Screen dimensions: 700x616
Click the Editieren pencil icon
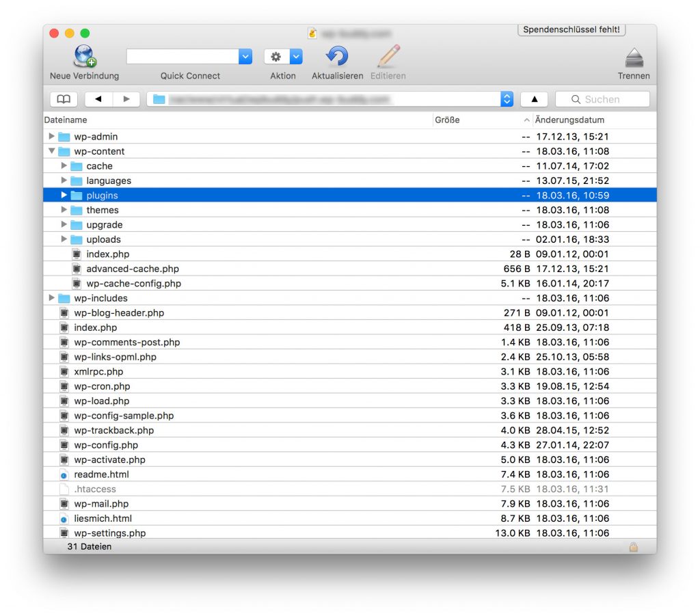tap(388, 57)
